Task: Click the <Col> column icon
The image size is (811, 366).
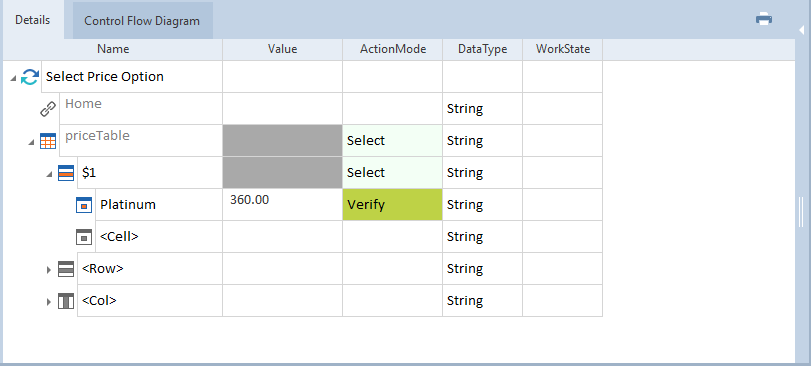Action: pyautogui.click(x=66, y=301)
